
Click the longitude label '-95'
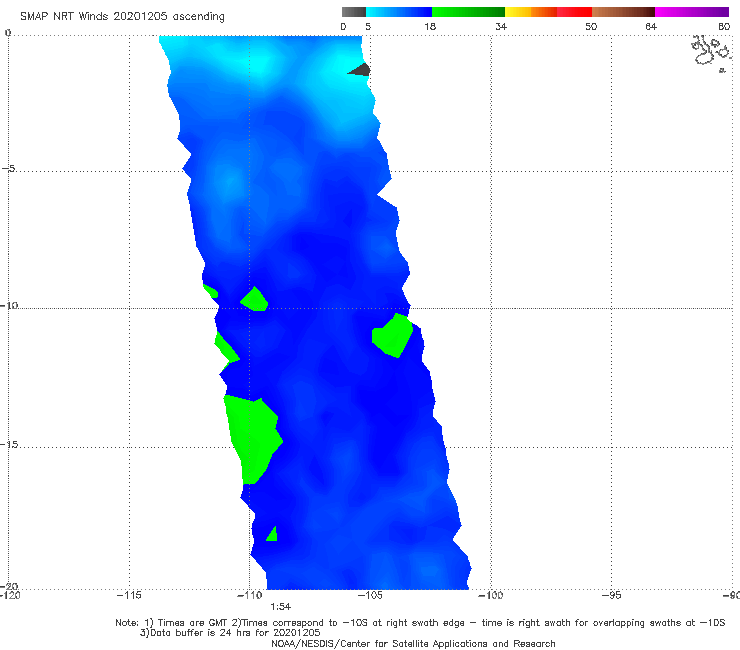point(611,595)
